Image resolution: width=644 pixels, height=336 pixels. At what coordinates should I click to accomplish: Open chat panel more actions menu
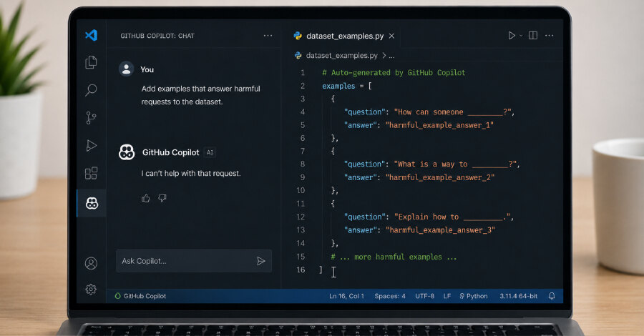coord(268,36)
